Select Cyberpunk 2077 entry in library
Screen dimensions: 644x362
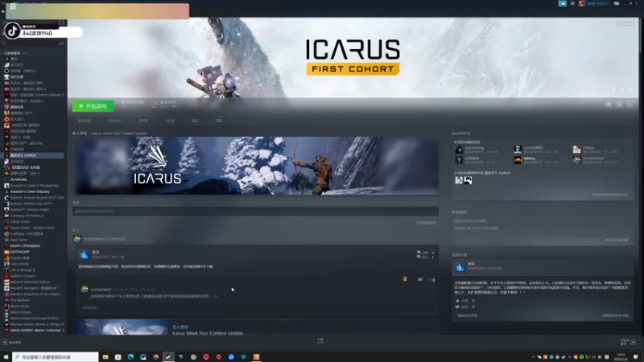pos(22,113)
